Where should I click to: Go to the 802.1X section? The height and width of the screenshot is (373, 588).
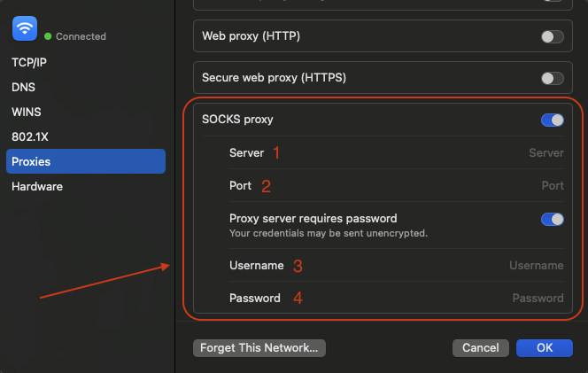click(28, 137)
